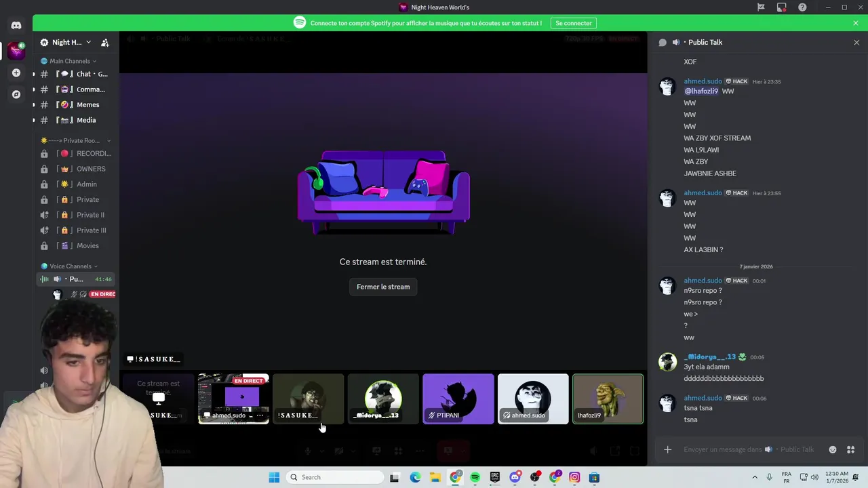Open the camera options arrow in call controls
The width and height of the screenshot is (868, 488).
point(353,451)
